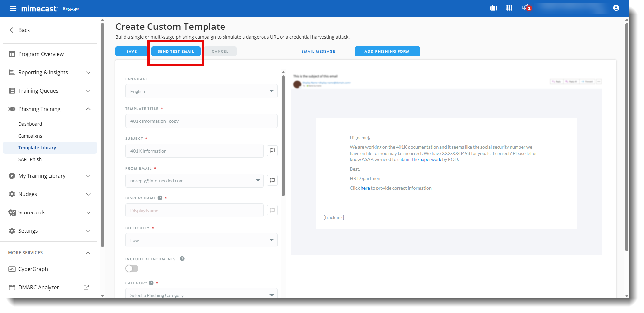Open the From Email dropdown
Viewport: 644px width, 313px height.
pyautogui.click(x=194, y=181)
